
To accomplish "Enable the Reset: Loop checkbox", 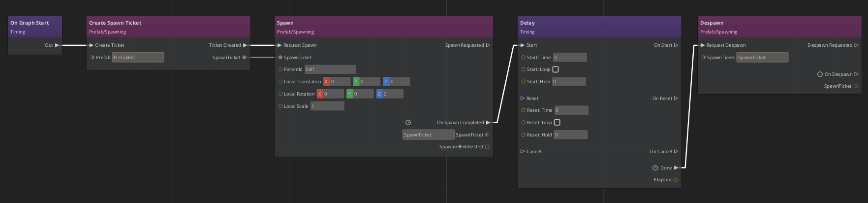I will (x=557, y=123).
